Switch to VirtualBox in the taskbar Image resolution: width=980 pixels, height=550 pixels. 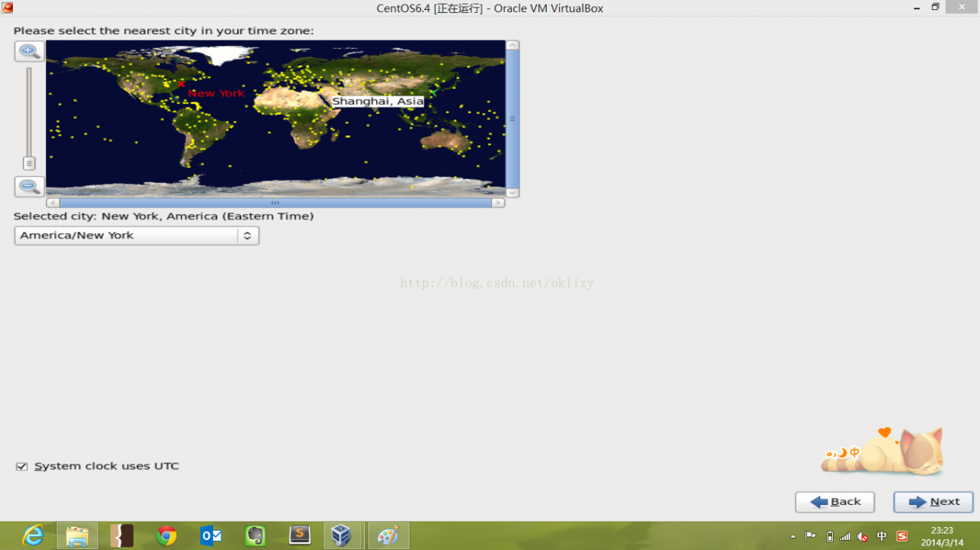pyautogui.click(x=344, y=535)
